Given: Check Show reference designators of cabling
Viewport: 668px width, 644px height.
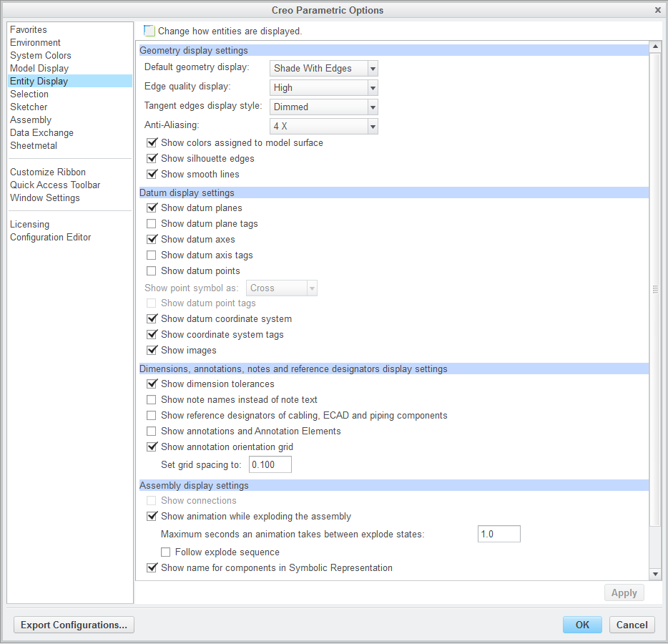Looking at the screenshot, I should tap(151, 416).
